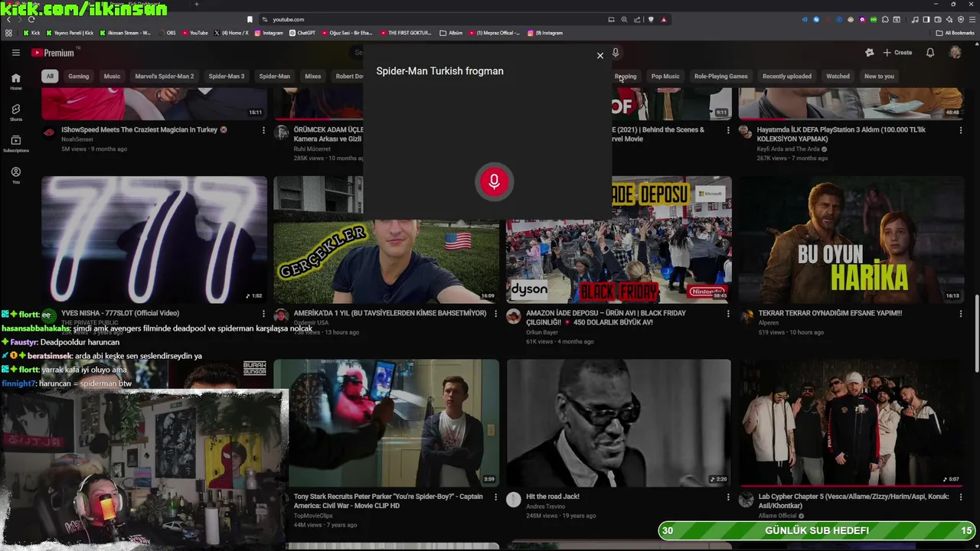
Task: Click the red voice search microphone
Action: [x=494, y=182]
